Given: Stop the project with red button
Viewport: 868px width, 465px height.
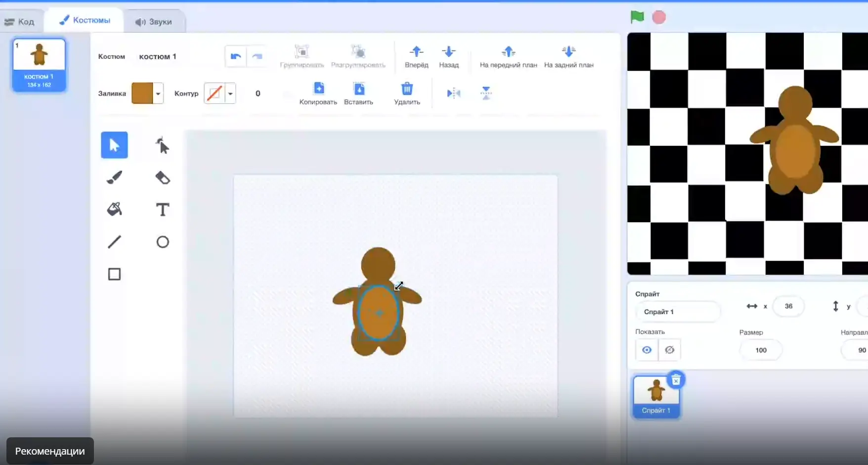Looking at the screenshot, I should (x=659, y=17).
